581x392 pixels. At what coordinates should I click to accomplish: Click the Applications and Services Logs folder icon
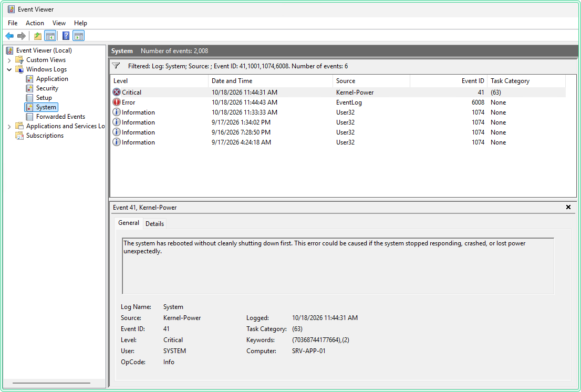pyautogui.click(x=19, y=126)
